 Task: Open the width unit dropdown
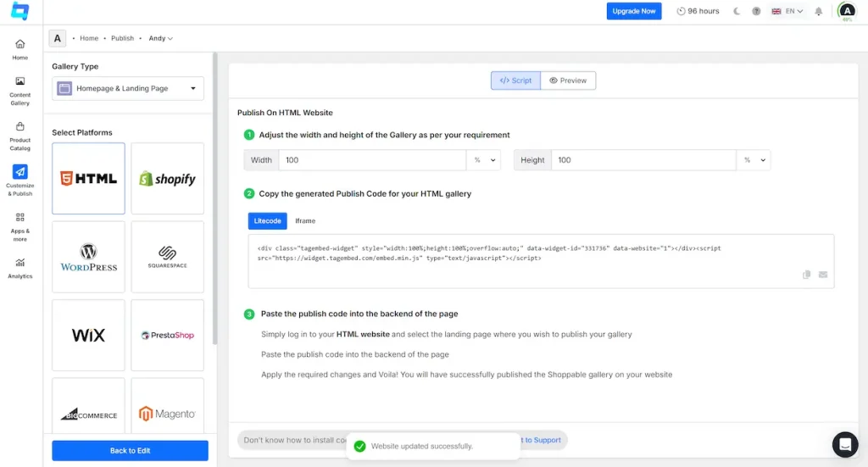[484, 160]
